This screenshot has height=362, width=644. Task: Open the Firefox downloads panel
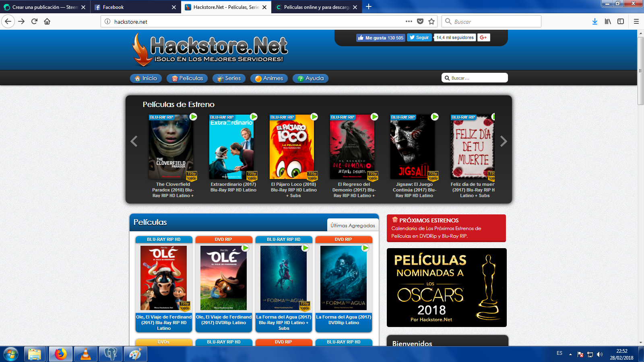point(594,21)
